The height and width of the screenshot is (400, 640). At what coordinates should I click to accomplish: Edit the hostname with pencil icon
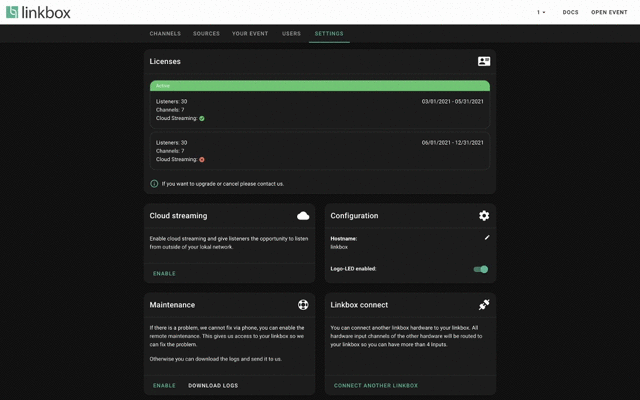point(487,238)
